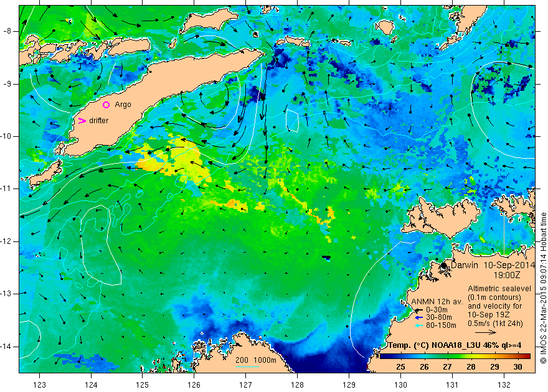Click the colorbar tick label 25
This screenshot has width=548, height=392.
[x=400, y=367]
